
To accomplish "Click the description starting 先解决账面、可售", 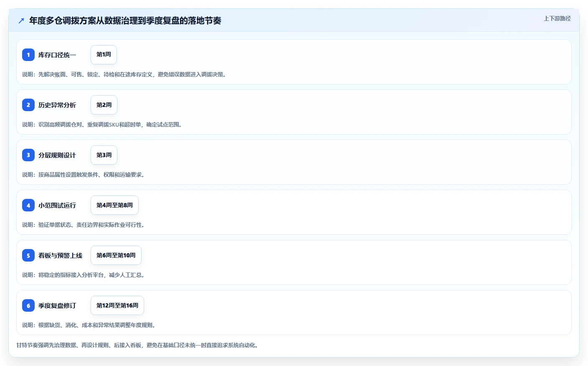I will coord(125,74).
